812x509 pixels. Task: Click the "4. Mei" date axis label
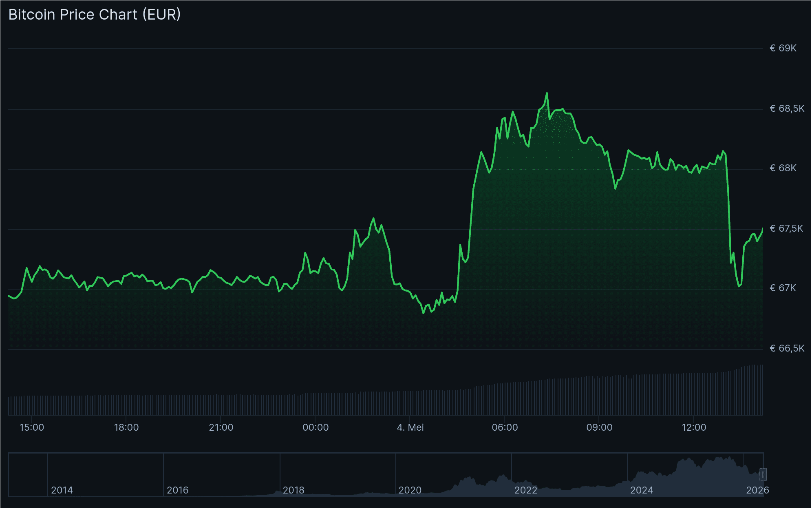click(410, 427)
